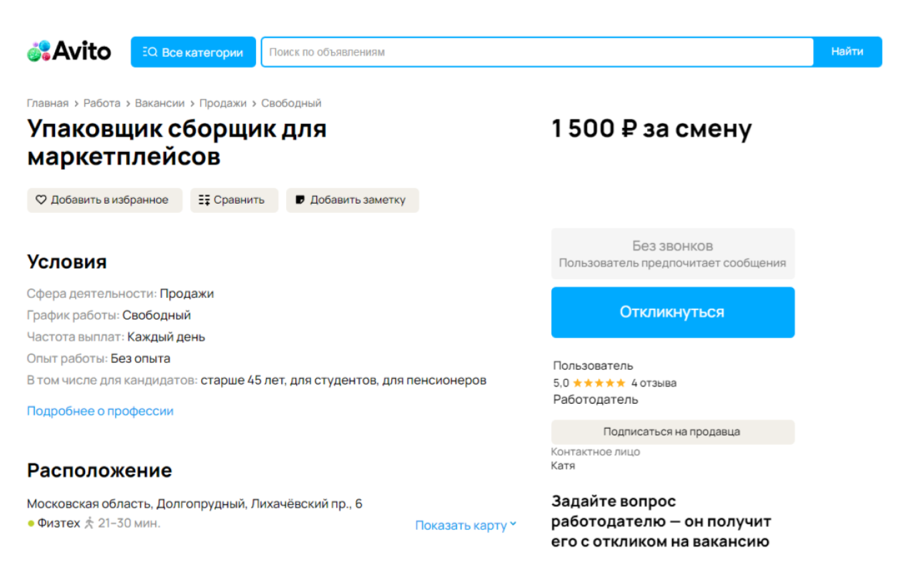Open the Все категории dropdown

coord(193,52)
